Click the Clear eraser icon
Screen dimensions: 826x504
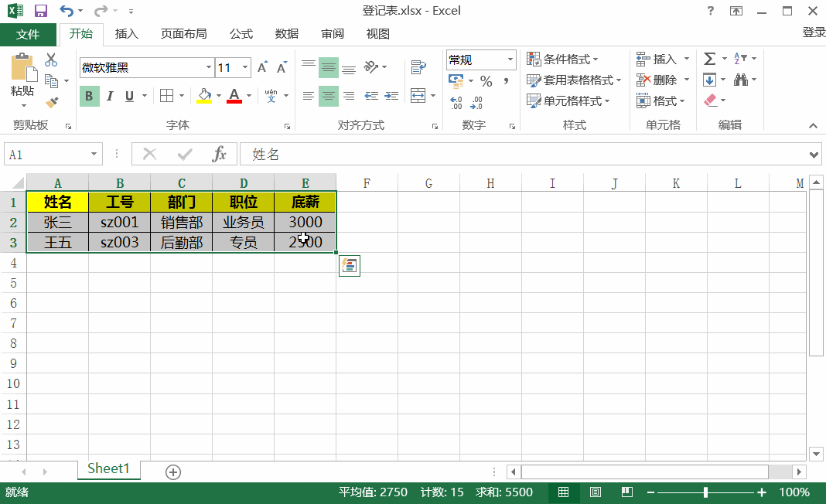pyautogui.click(x=710, y=100)
